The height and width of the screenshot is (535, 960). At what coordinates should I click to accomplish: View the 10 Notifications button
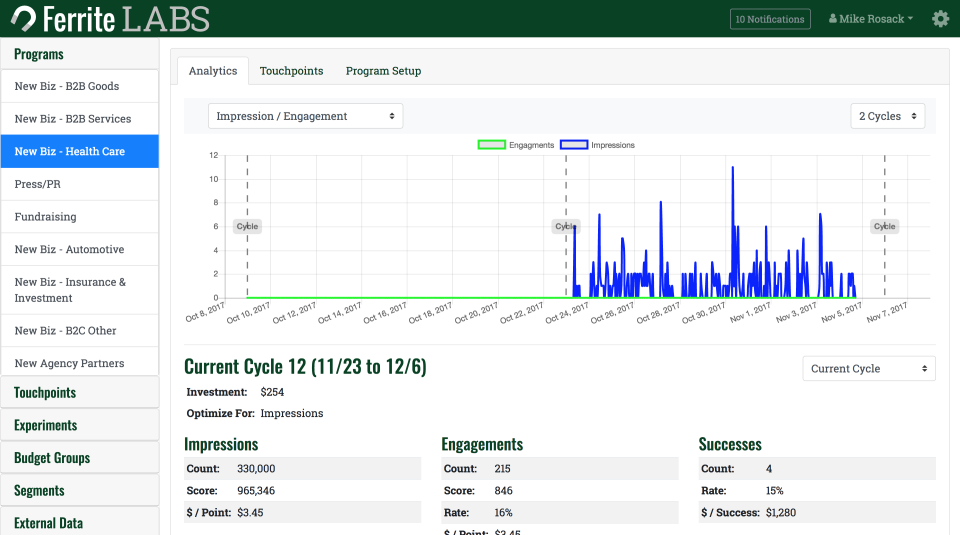[x=769, y=19]
